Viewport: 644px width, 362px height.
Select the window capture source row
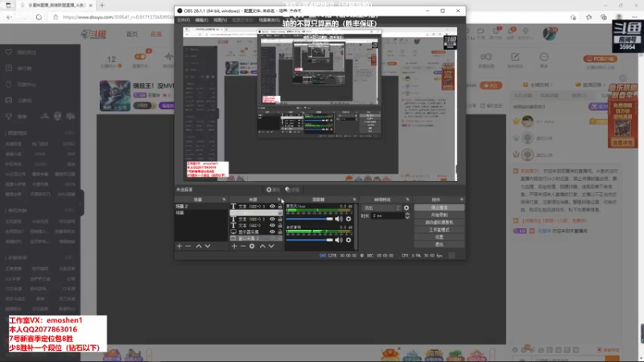(256, 238)
